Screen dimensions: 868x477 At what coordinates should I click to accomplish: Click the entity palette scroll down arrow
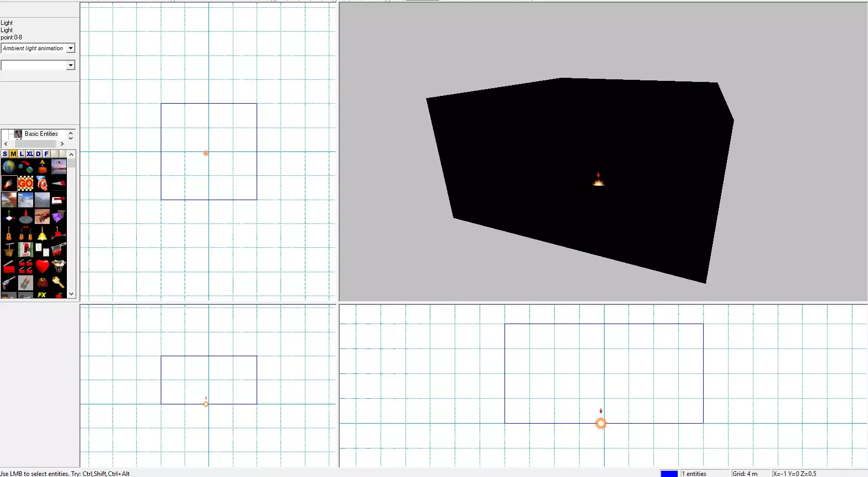point(72,294)
